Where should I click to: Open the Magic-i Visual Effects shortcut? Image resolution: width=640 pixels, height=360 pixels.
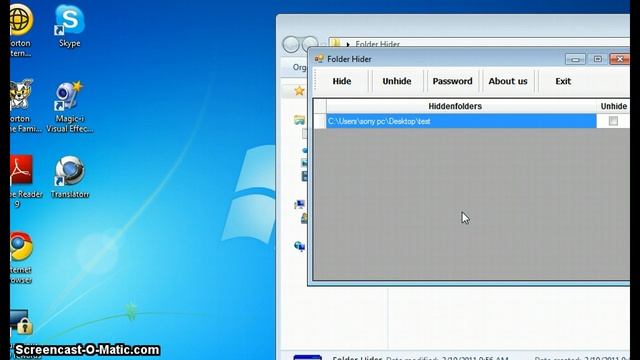click(69, 107)
